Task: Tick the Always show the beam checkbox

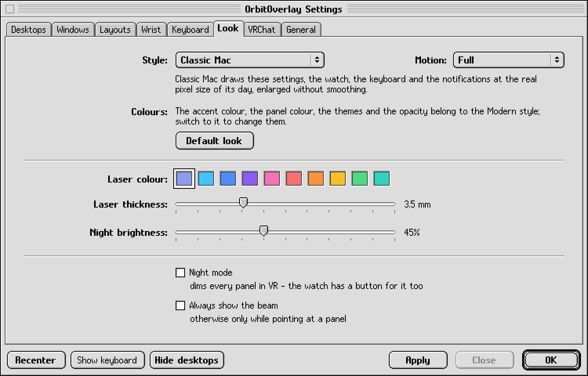Action: point(180,305)
